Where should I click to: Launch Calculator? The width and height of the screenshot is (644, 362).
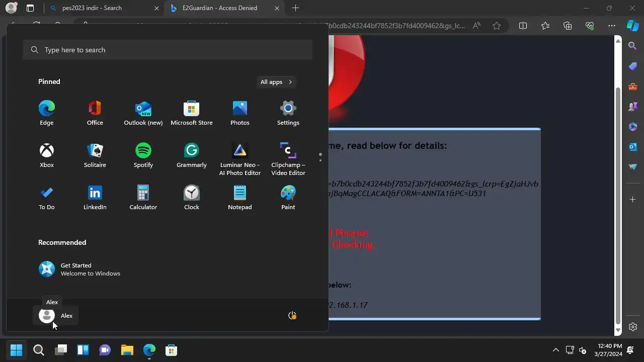(143, 198)
